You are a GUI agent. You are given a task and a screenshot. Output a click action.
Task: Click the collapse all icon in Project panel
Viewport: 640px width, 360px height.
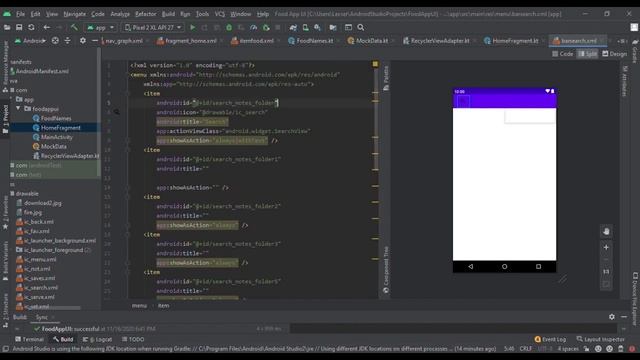point(67,40)
